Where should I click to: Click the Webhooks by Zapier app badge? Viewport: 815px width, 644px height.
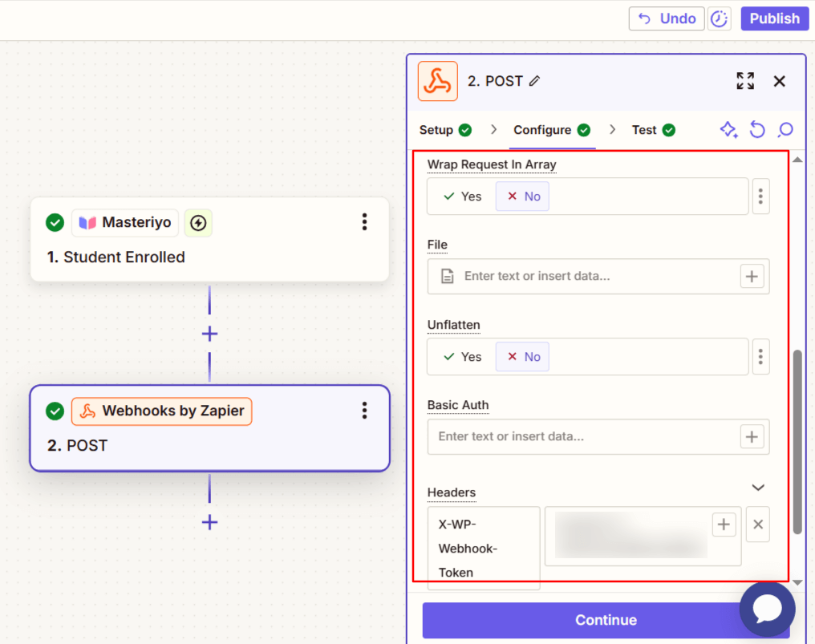coord(162,411)
